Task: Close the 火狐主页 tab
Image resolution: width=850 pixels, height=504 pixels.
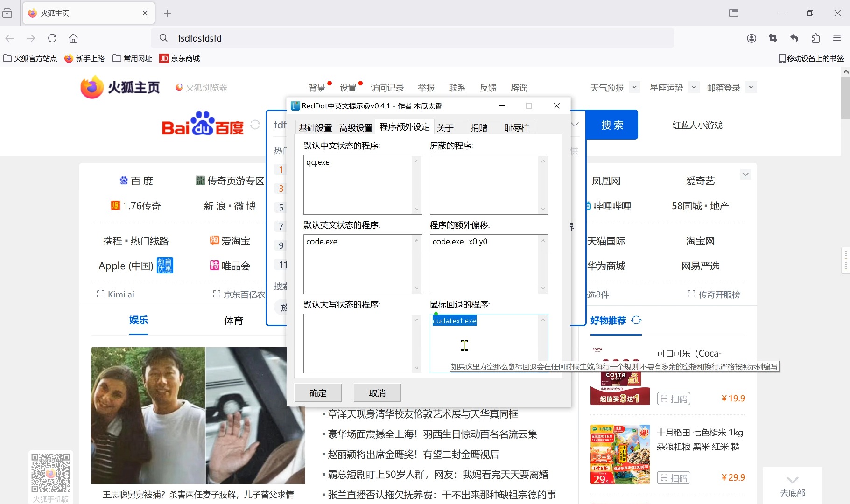Action: pyautogui.click(x=145, y=13)
